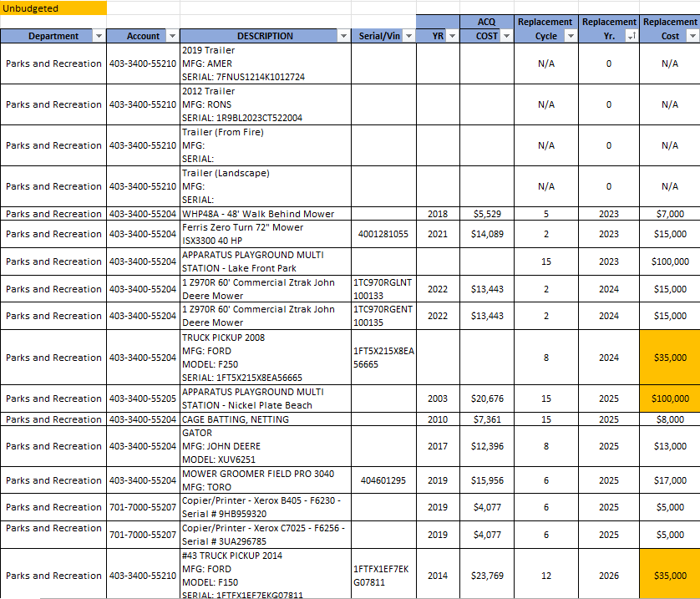Viewport: 700px width, 599px height.
Task: Select the year 2003 cell
Action: coord(438,398)
